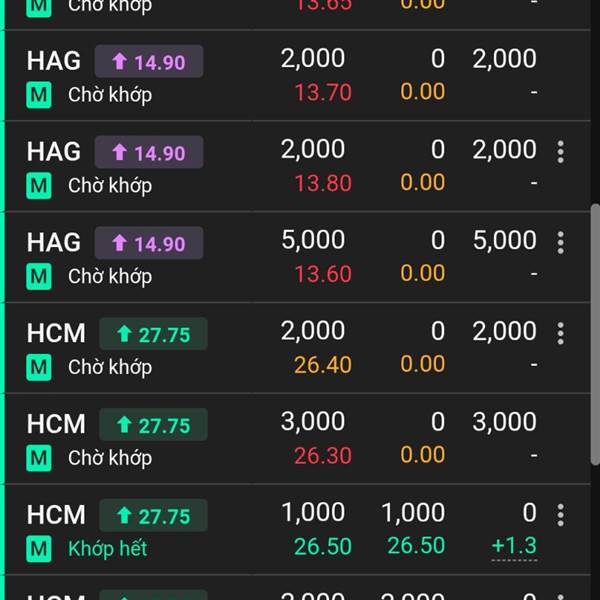Tap 27.75 price badge in Khớp hết row
The width and height of the screenshot is (600, 600).
153,515
